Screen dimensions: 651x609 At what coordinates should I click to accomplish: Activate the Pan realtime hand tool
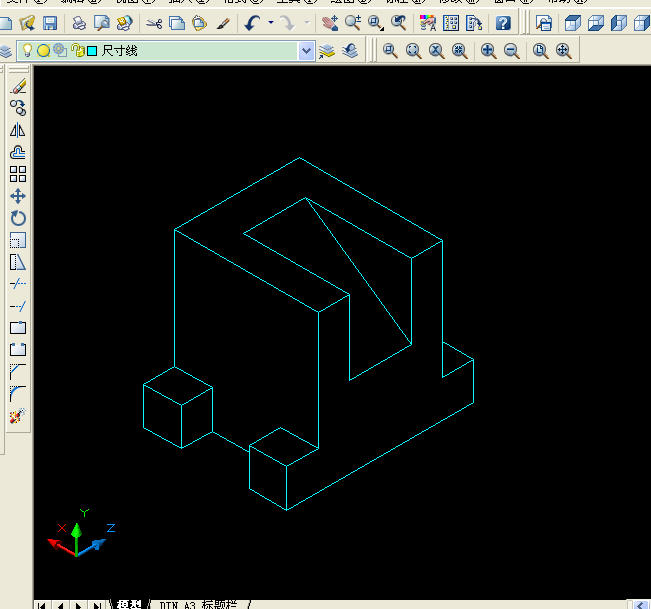330,23
